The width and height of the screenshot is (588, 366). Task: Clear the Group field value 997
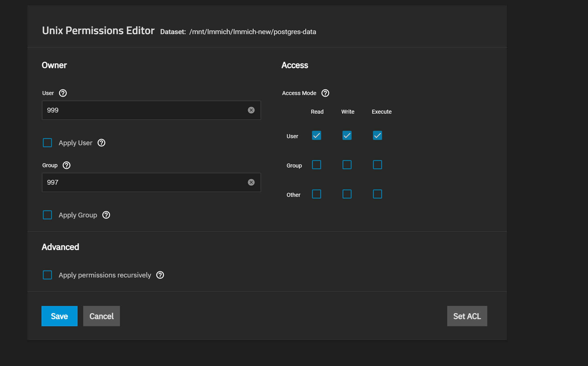pyautogui.click(x=251, y=182)
